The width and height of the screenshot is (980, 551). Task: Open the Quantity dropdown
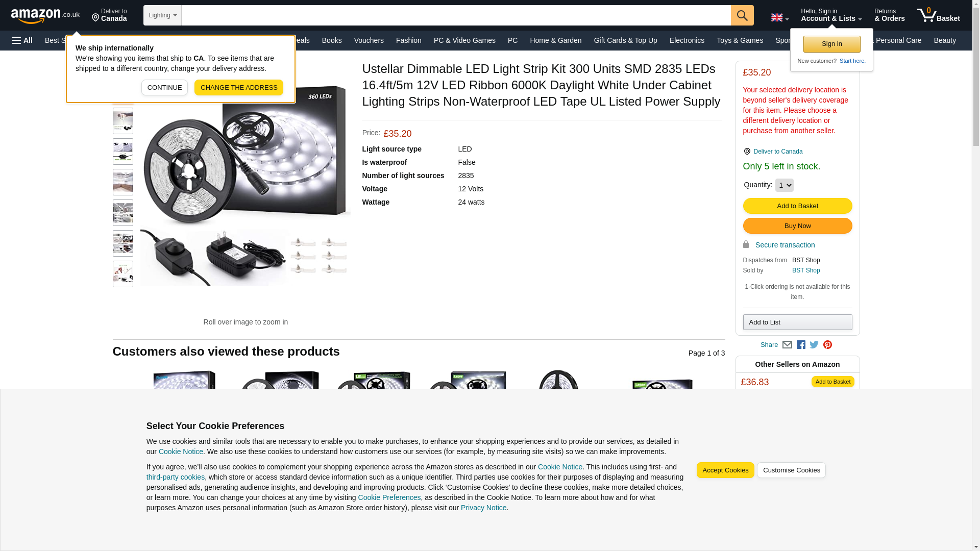coord(784,185)
